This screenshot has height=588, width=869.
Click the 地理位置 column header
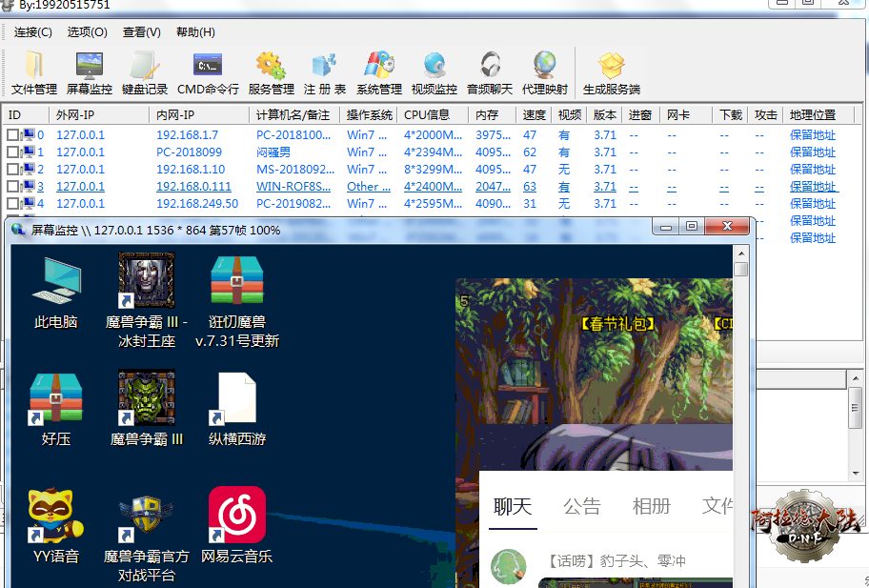[x=812, y=115]
